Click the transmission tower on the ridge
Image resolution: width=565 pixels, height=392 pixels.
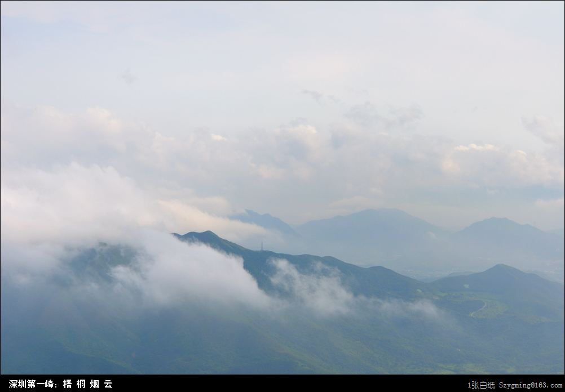261,246
